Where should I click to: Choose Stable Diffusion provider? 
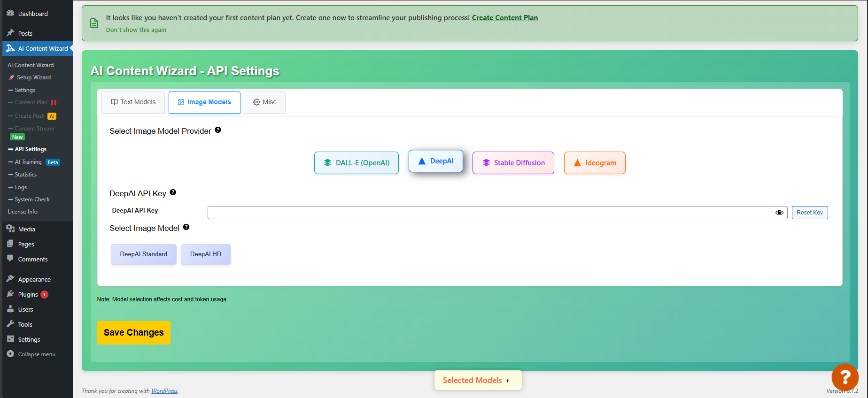513,163
